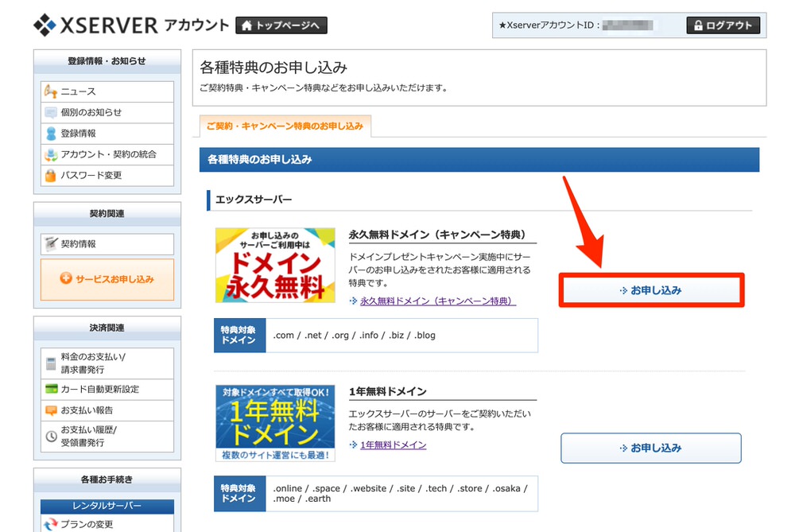Click the clock icon for お支払い履歴
The width and height of the screenshot is (795, 532).
click(x=51, y=436)
